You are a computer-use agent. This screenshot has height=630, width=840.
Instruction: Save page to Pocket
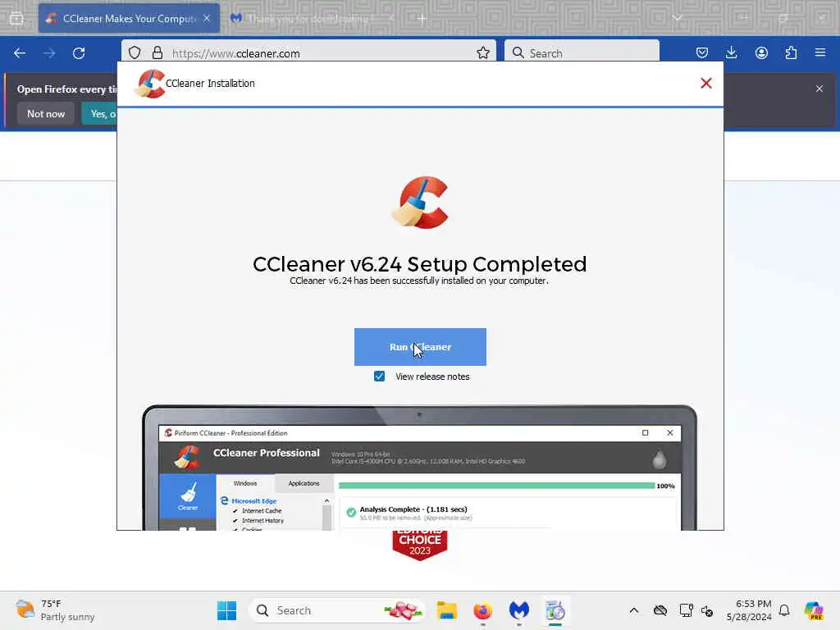tap(702, 52)
